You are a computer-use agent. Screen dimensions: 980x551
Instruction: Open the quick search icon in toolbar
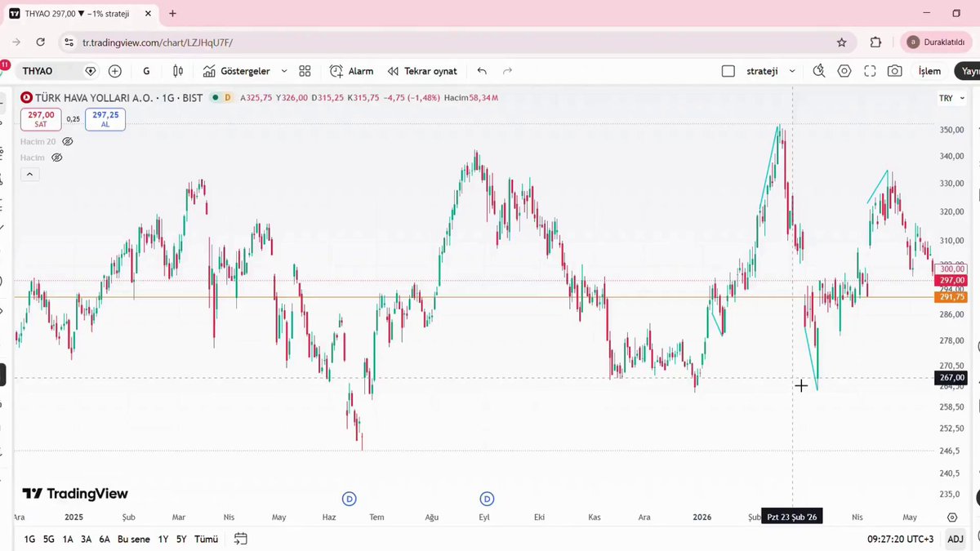819,71
